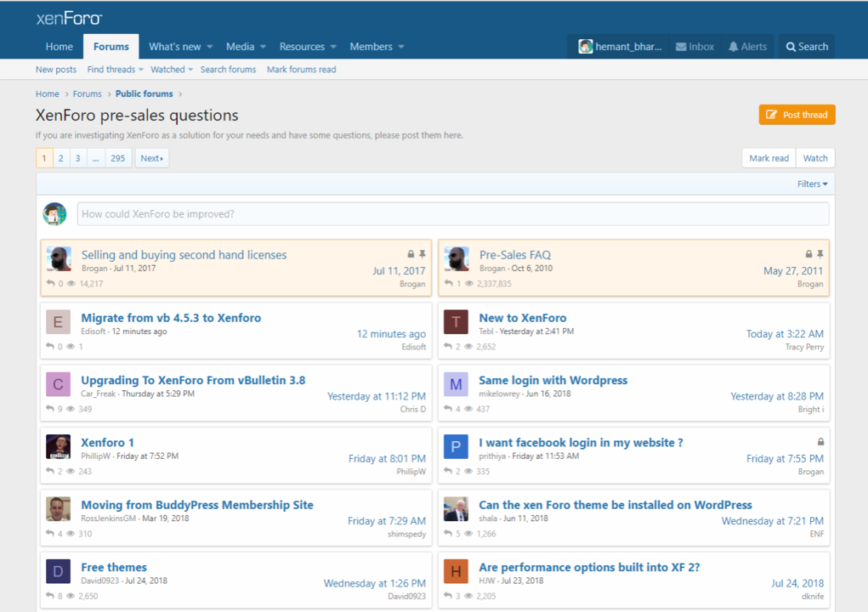Jump to last page 295
Screen dimensions: 868x612
click(x=118, y=158)
